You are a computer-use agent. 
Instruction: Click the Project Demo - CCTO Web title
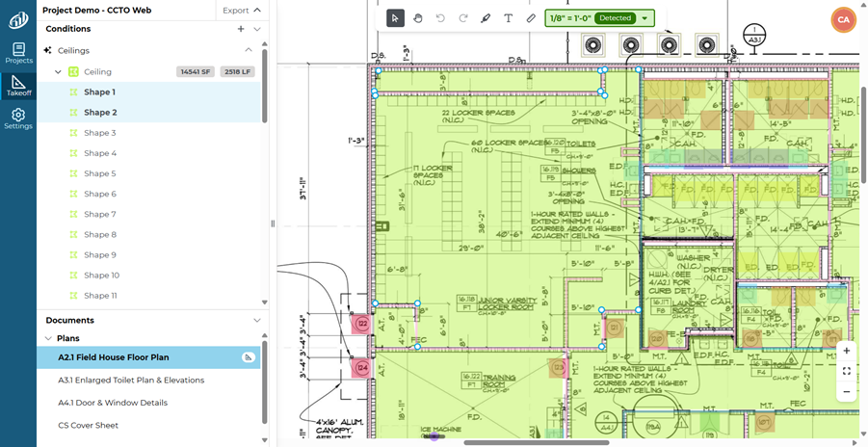click(97, 10)
